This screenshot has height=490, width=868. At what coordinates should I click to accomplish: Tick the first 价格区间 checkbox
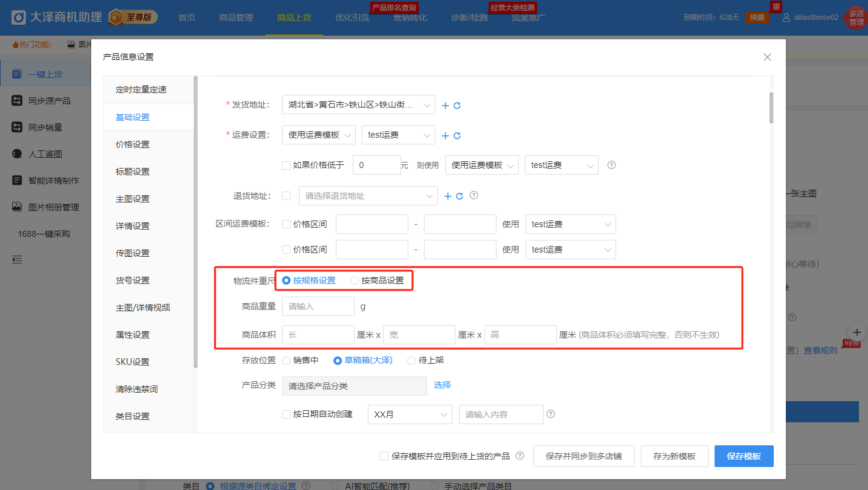[286, 224]
